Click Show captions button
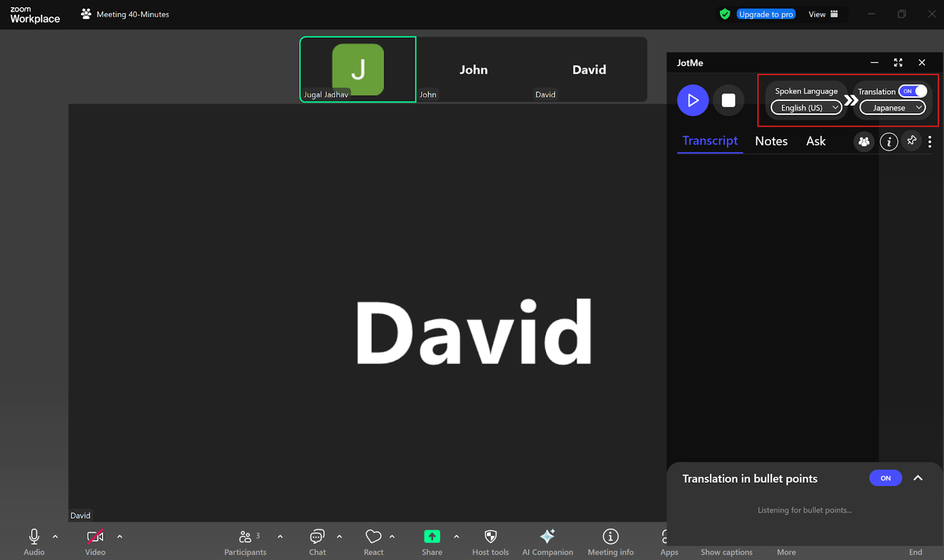The height and width of the screenshot is (560, 944). tap(726, 552)
